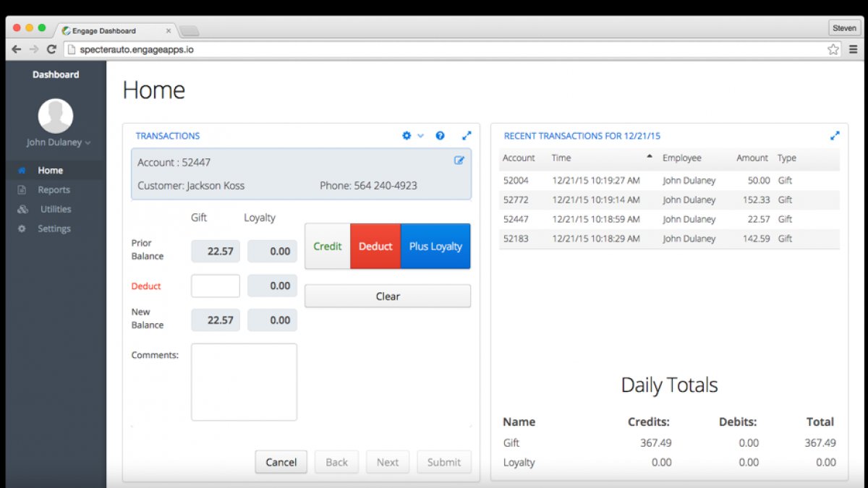Click the Customer: Jackson Koss text
This screenshot has height=488, width=868.
(191, 186)
